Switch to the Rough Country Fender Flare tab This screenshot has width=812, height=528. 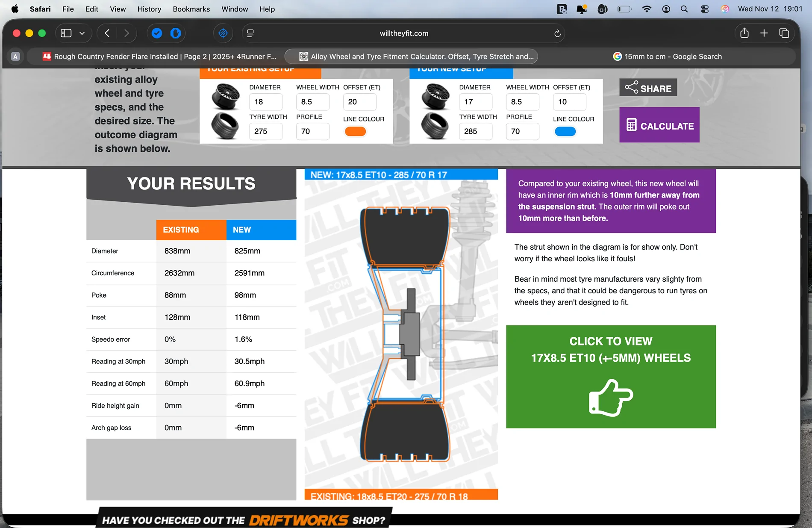coord(160,56)
